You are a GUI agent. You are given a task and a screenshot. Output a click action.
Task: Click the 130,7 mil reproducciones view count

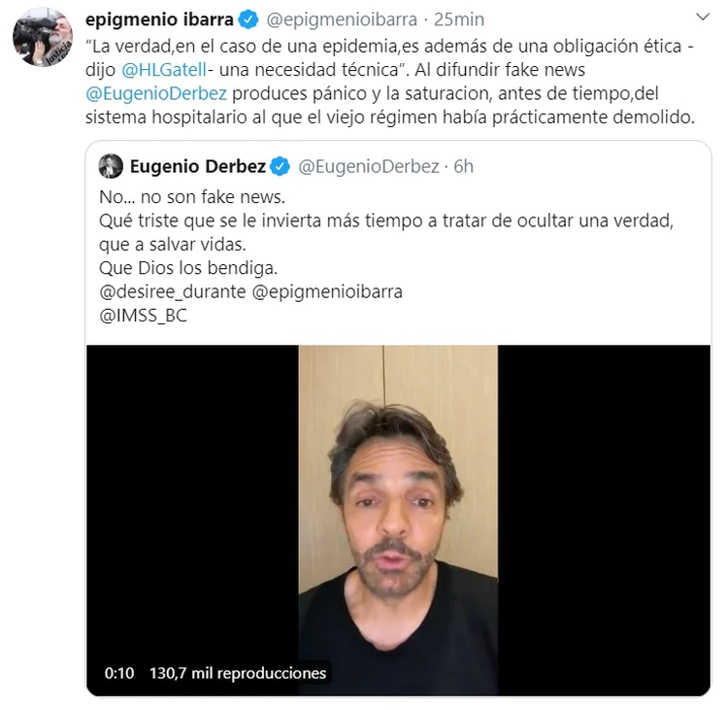(x=238, y=673)
